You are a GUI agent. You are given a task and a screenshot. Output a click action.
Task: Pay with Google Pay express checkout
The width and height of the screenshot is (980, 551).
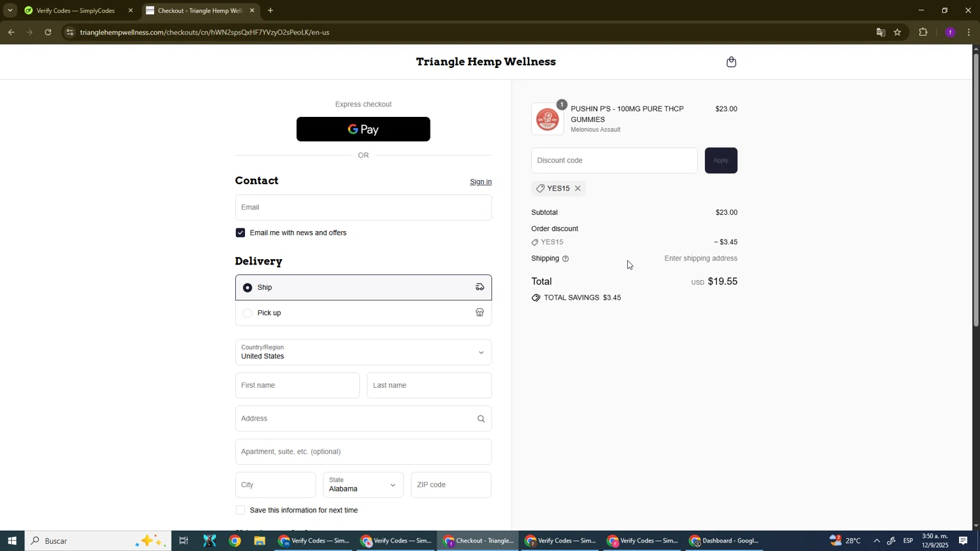click(x=363, y=129)
